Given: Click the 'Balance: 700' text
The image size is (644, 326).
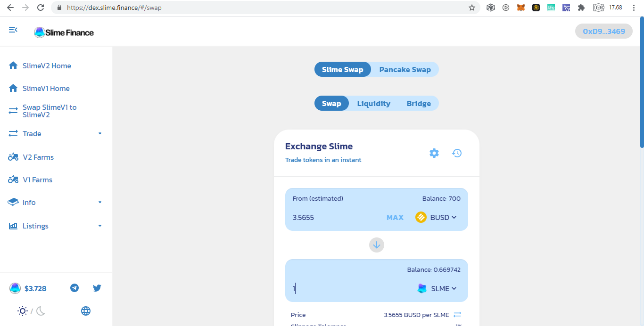Looking at the screenshot, I should (x=441, y=198).
